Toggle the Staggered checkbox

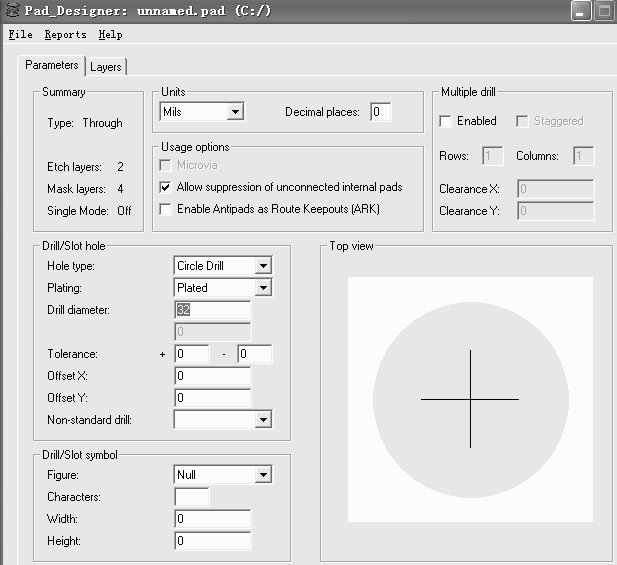[522, 121]
